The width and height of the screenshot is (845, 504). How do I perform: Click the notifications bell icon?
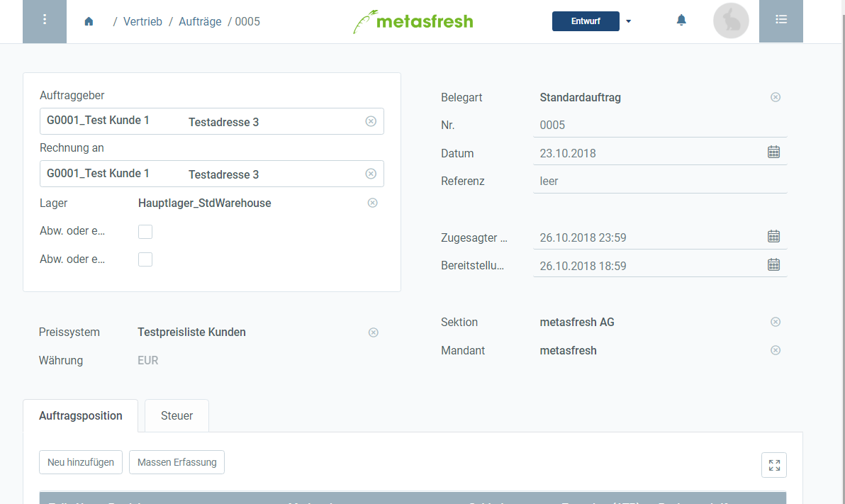click(681, 21)
